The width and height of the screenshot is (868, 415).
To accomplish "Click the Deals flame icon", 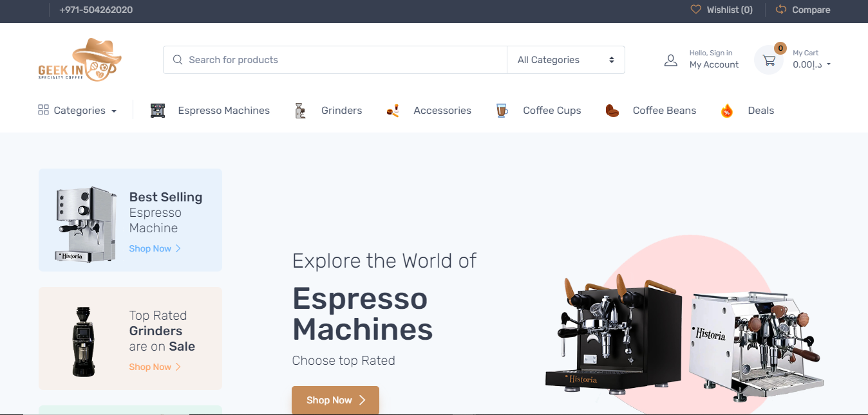I will [x=727, y=111].
